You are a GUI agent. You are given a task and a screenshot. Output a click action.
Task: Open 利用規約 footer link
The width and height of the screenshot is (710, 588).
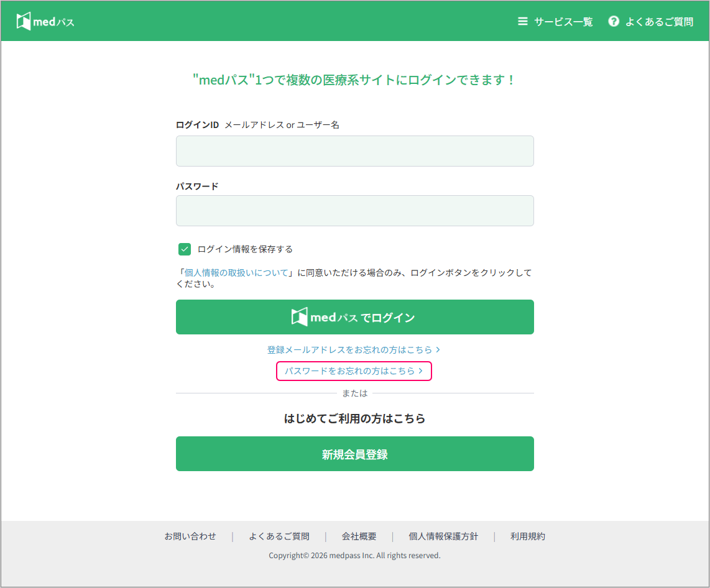528,536
